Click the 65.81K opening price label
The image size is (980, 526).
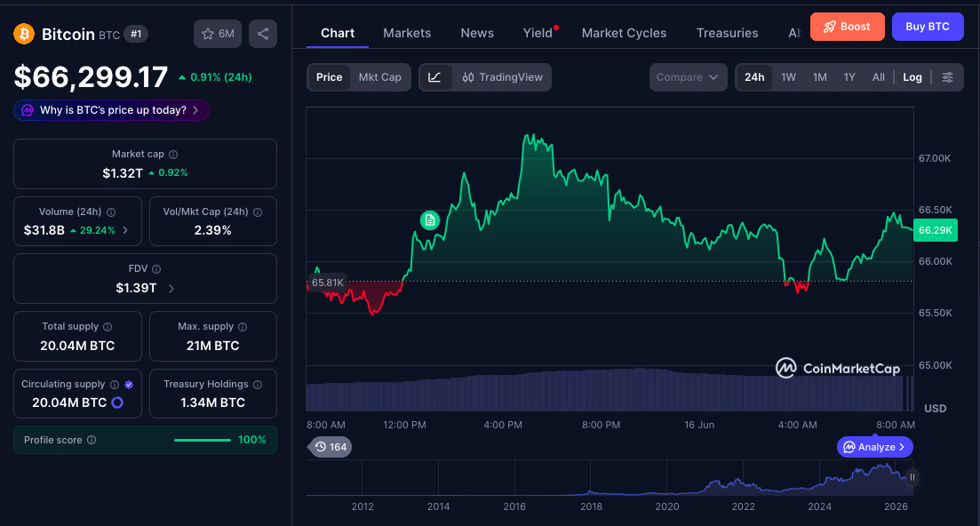pyautogui.click(x=328, y=283)
